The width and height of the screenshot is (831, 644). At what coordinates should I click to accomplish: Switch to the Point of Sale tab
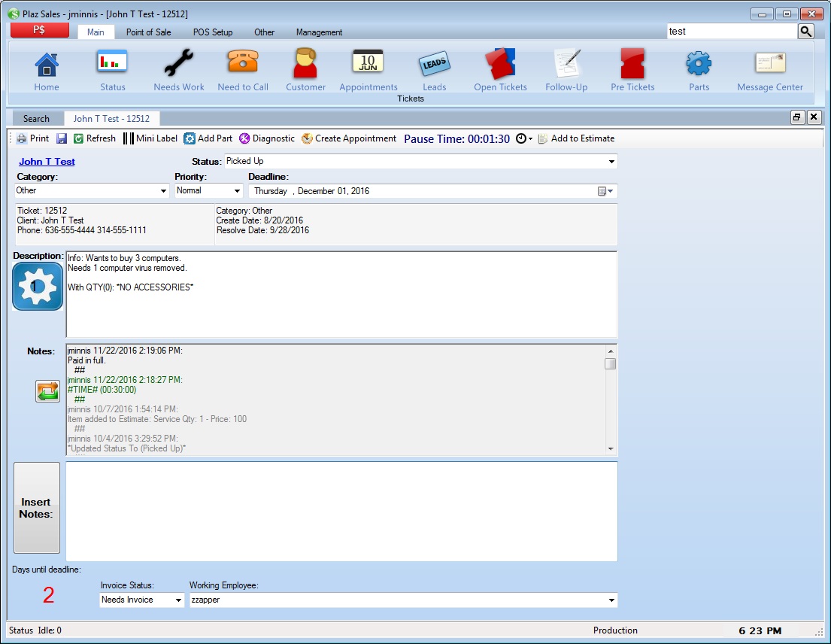[148, 32]
